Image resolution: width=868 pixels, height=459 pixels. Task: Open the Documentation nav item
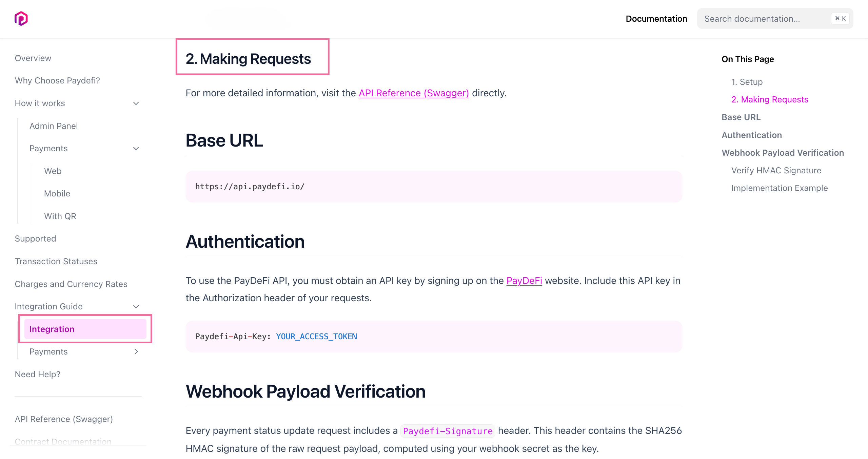656,19
